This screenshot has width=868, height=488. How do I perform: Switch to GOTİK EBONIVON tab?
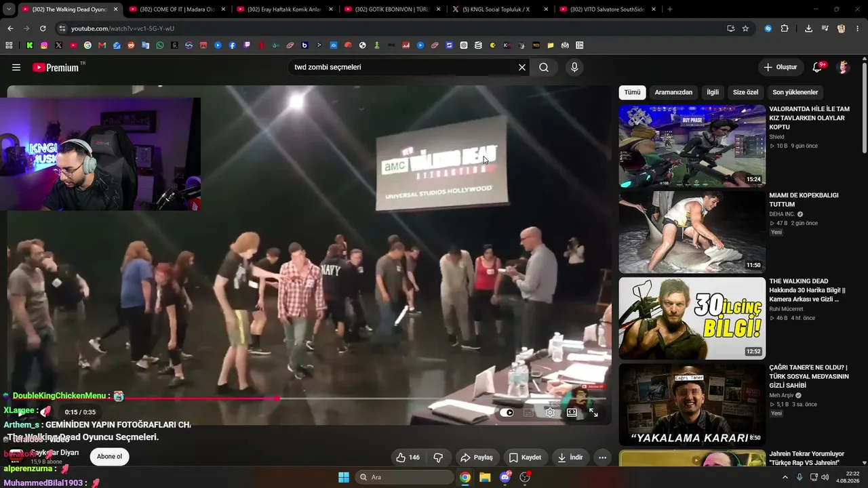tap(392, 9)
